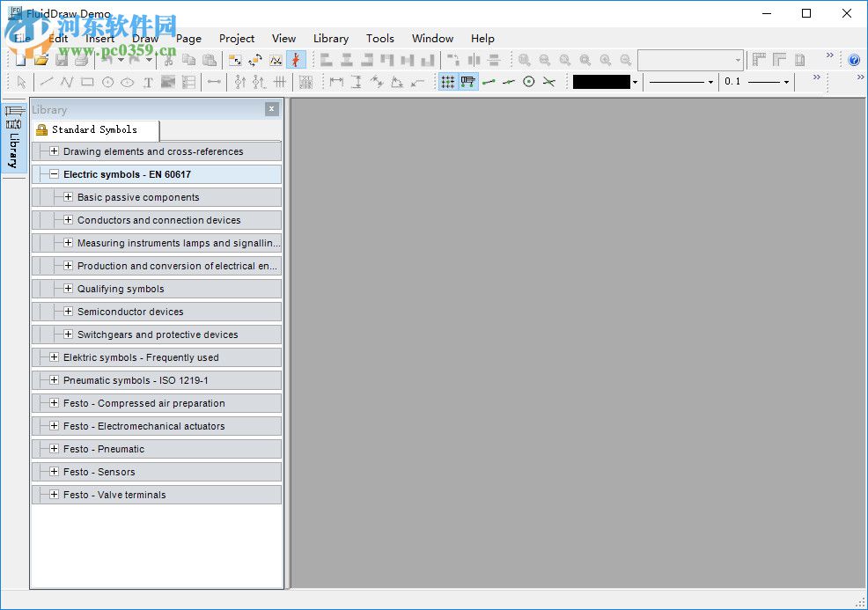Open the Help question mark icon
This screenshot has width=868, height=610.
pos(854,60)
